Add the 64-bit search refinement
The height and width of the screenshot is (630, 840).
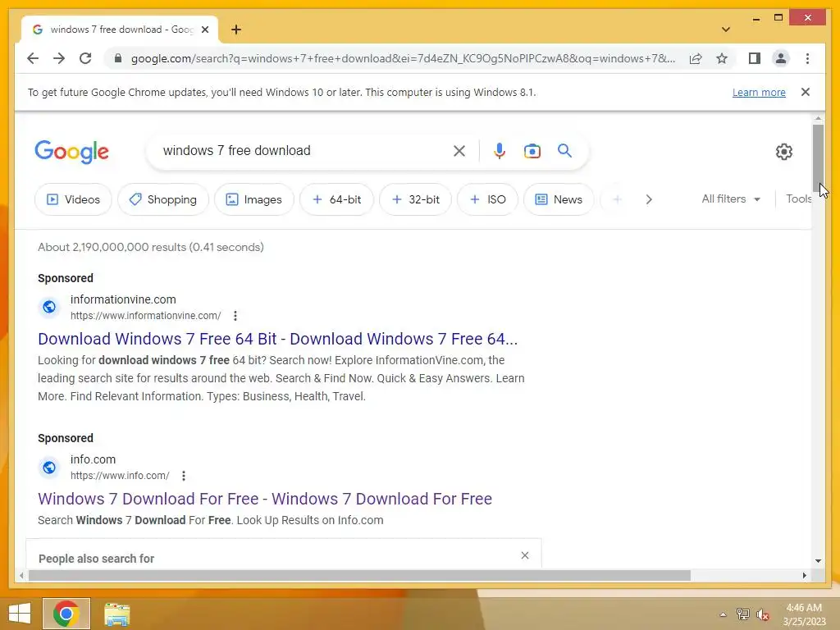336,199
